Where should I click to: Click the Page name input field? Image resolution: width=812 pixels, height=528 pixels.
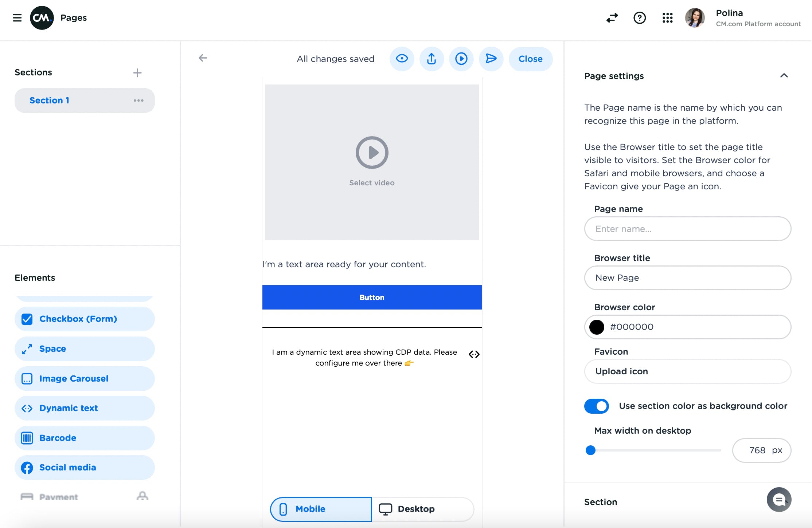pyautogui.click(x=687, y=229)
